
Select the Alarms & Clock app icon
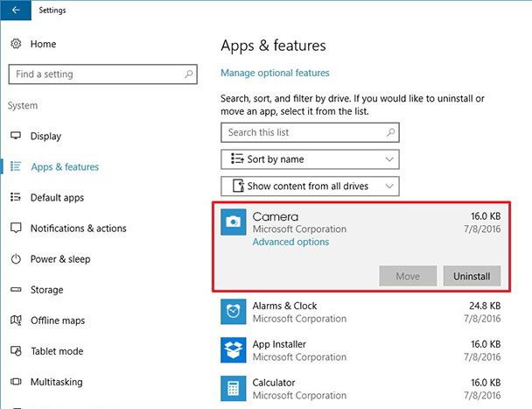tap(234, 312)
